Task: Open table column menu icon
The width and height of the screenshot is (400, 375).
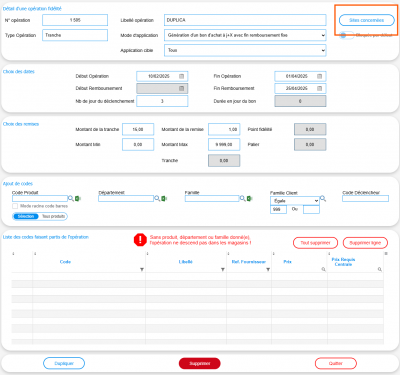Action: tap(386, 254)
